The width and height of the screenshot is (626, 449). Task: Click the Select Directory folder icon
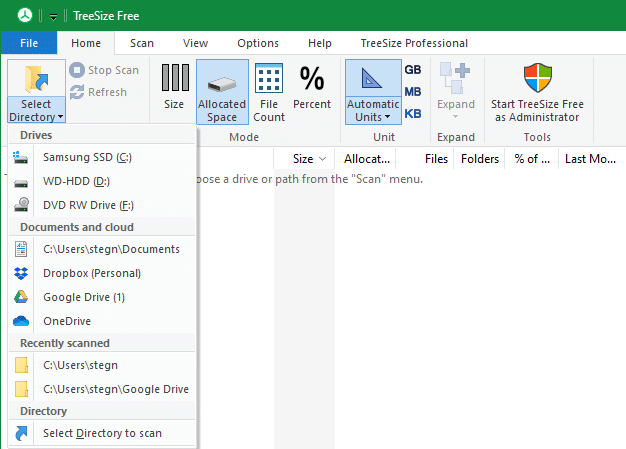36,78
